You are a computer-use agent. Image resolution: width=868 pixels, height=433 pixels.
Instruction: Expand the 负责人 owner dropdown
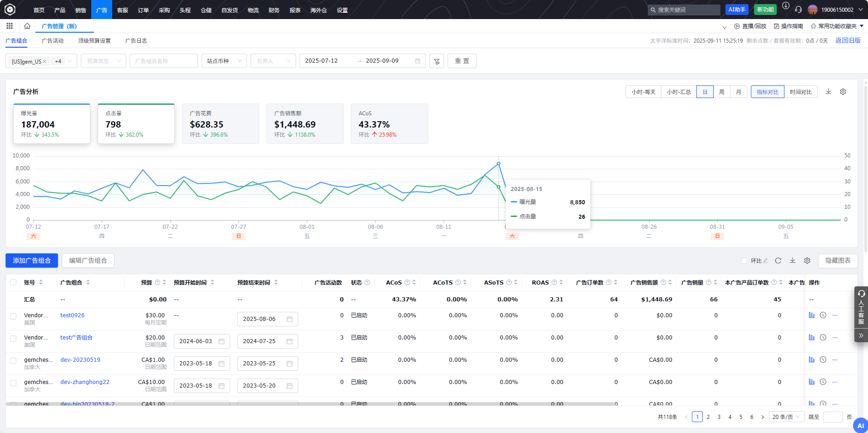click(x=273, y=61)
